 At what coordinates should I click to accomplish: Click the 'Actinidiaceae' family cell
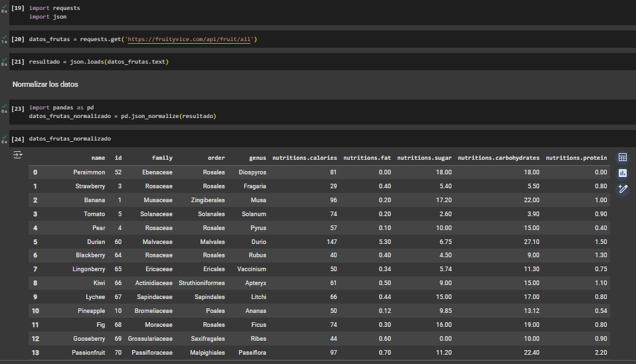coord(154,283)
